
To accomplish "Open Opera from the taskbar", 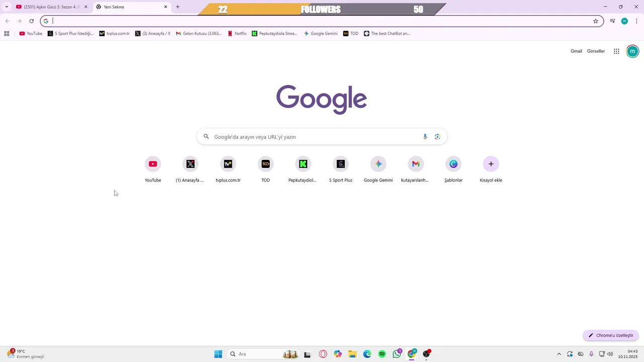I will (x=323, y=354).
